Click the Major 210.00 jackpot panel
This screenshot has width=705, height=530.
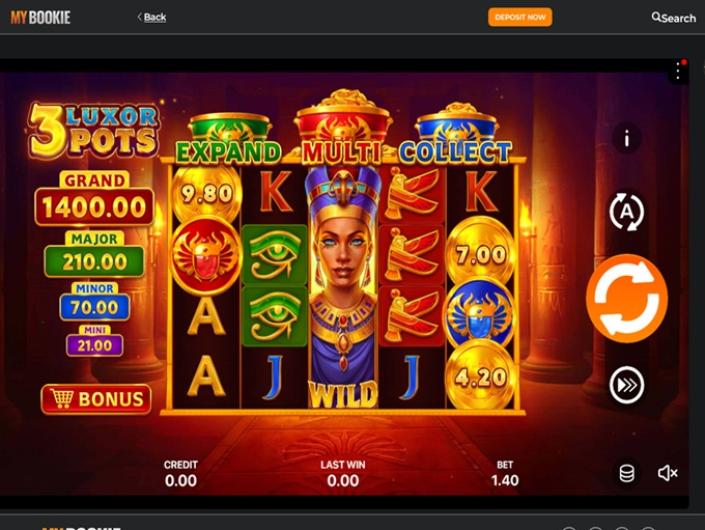coord(94,254)
